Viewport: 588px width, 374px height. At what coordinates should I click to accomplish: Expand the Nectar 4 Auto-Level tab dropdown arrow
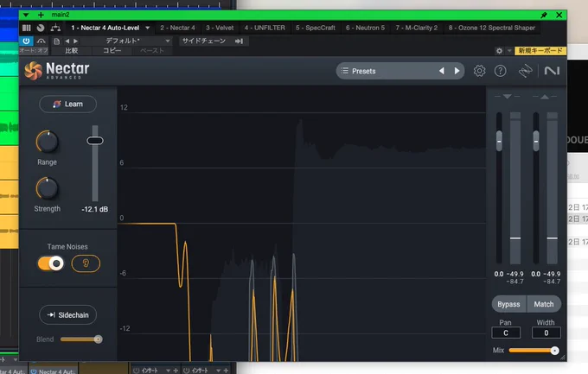coord(147,28)
